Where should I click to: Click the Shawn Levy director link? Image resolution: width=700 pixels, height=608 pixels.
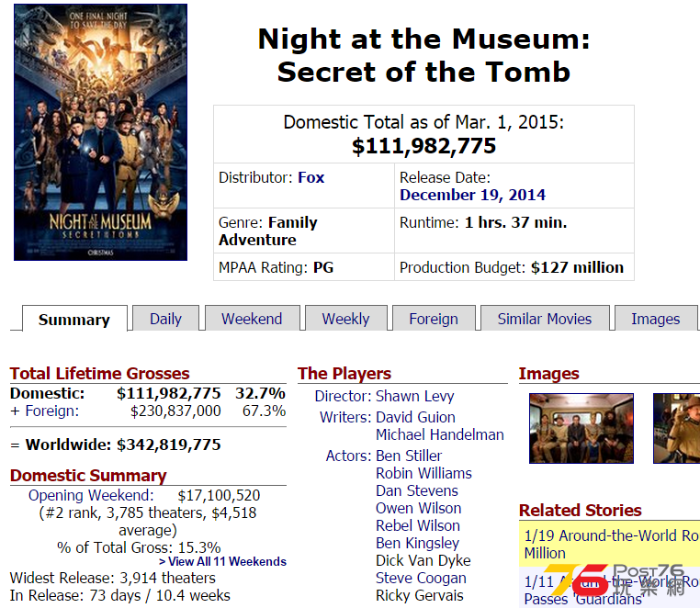[414, 396]
